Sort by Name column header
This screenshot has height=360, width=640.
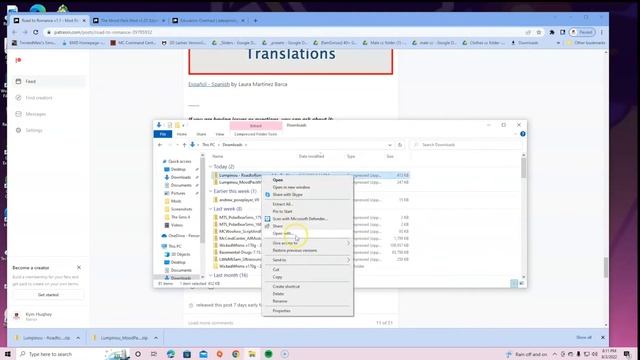[218, 156]
